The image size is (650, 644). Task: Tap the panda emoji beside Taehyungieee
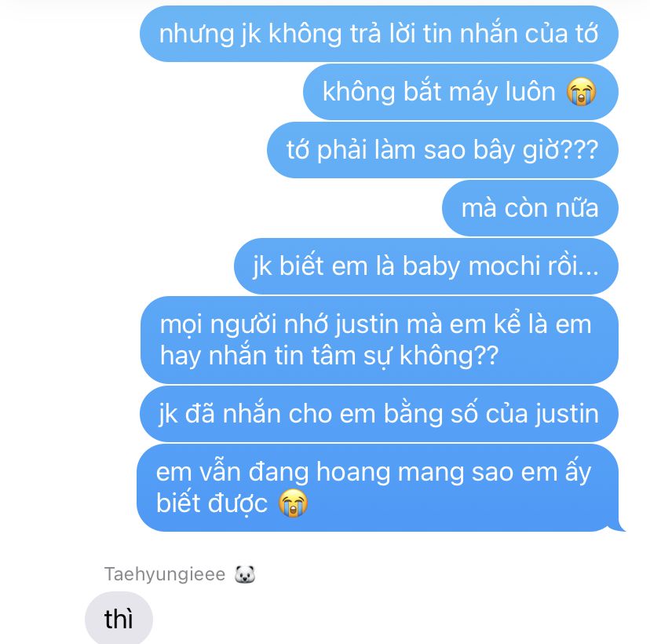[x=245, y=574]
